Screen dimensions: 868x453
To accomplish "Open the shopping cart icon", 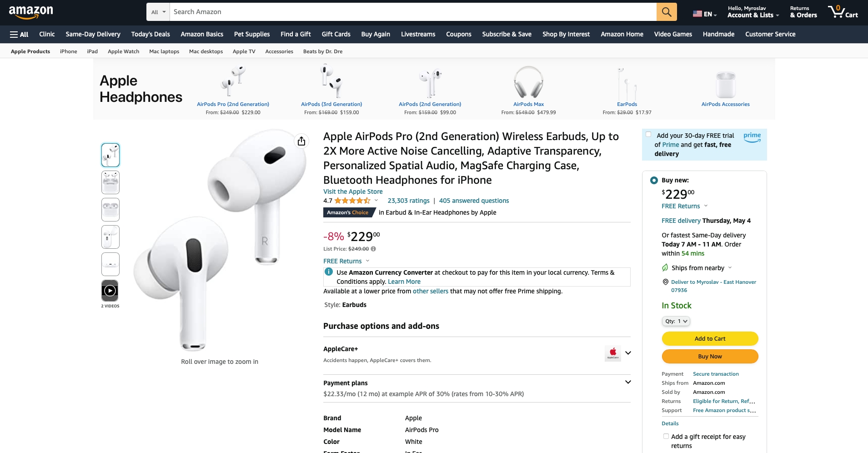I will tap(843, 12).
